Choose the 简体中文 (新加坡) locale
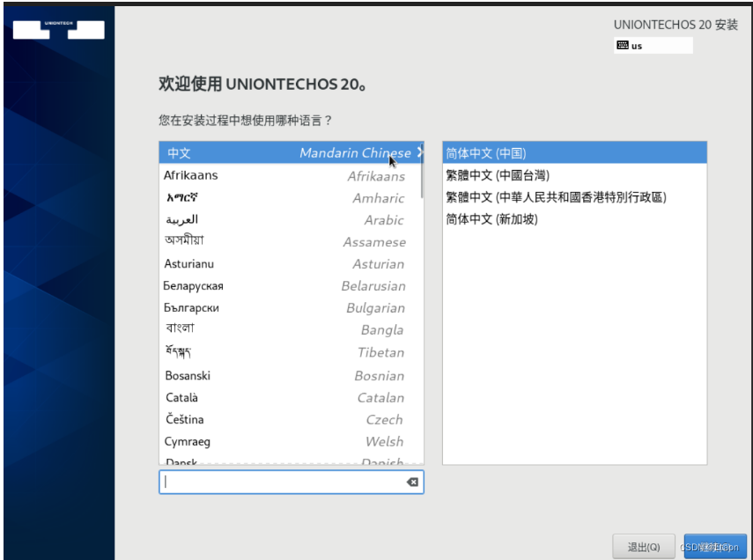This screenshot has width=753, height=560. point(574,219)
